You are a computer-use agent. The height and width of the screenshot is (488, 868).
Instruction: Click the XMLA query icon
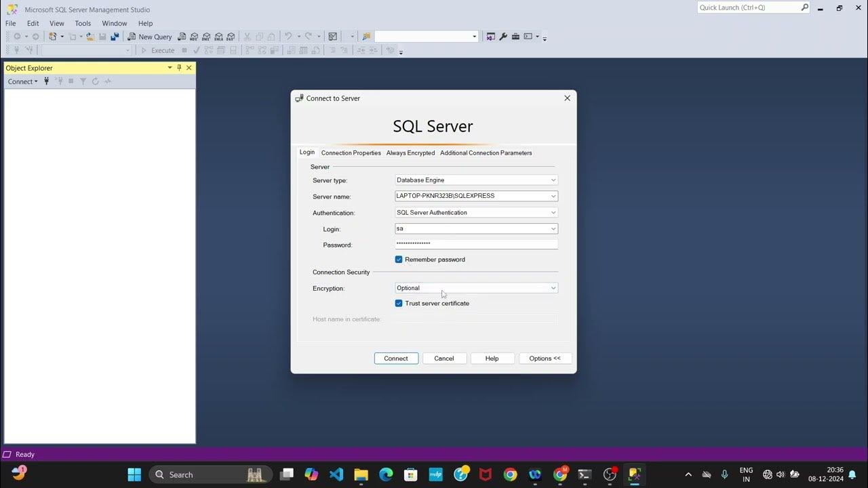click(218, 37)
